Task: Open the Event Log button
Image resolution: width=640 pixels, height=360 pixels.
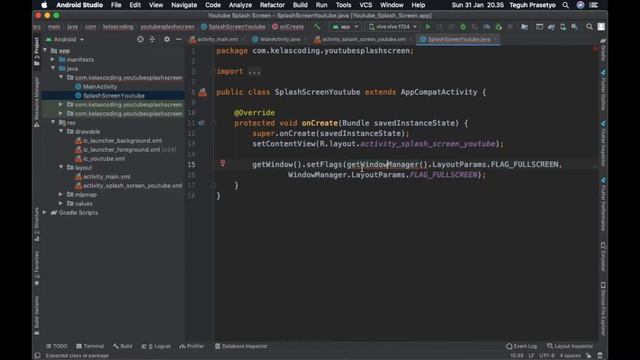Action: click(522, 346)
